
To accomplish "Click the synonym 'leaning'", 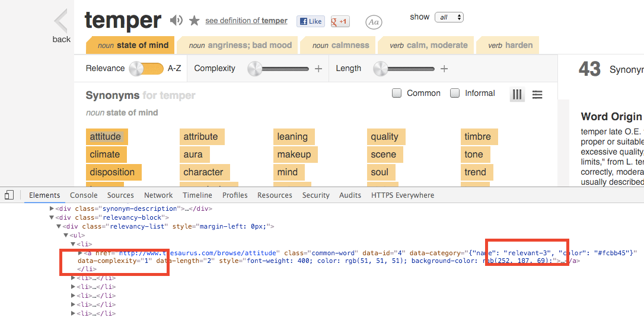I will pos(294,137).
